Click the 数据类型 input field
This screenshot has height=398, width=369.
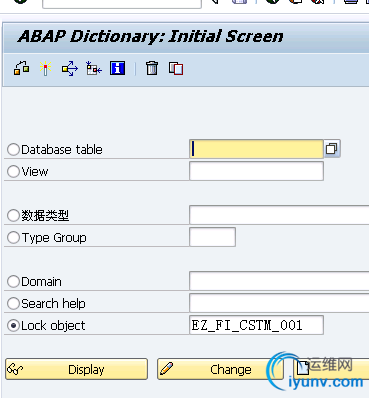[279, 215]
